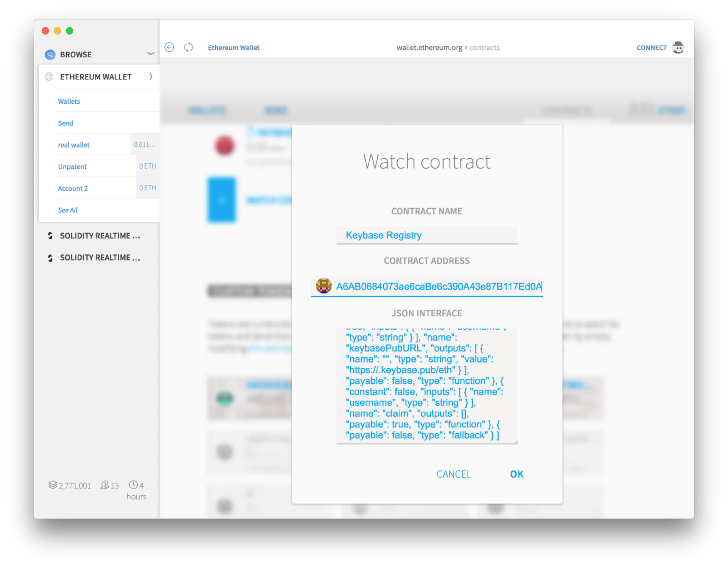The width and height of the screenshot is (728, 567).
Task: Expand the Ethereum Wallet chevron arrow
Action: pyautogui.click(x=151, y=76)
